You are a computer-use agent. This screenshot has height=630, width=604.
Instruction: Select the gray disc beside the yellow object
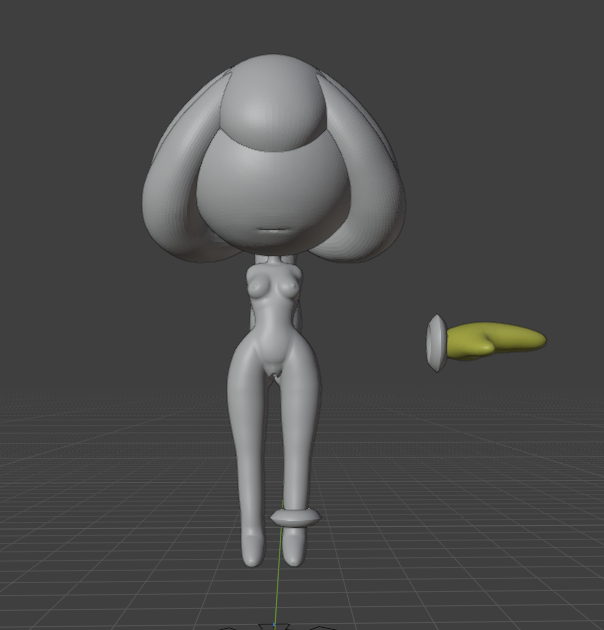pyautogui.click(x=436, y=344)
